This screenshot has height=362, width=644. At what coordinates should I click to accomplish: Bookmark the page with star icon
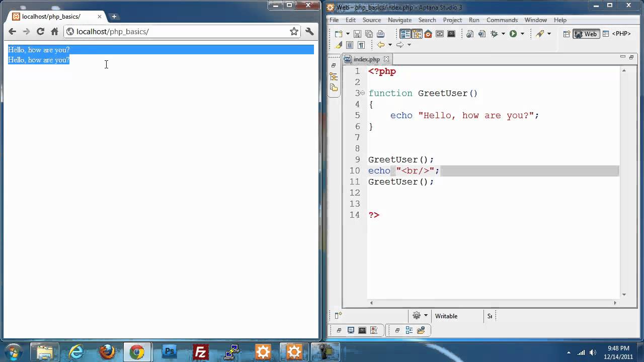[294, 31]
